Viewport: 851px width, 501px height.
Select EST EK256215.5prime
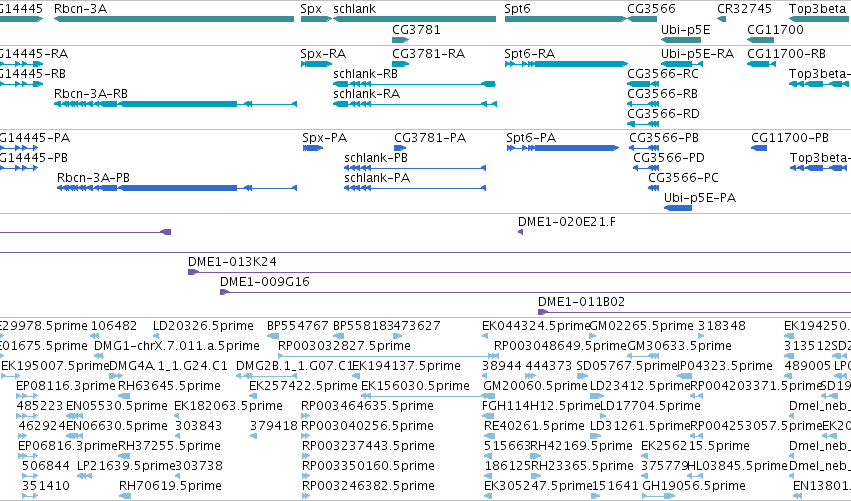point(695,446)
